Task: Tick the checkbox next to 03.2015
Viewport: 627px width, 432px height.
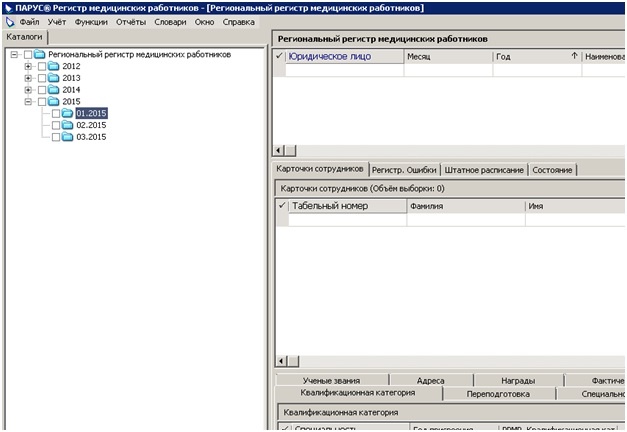Action: [x=56, y=137]
